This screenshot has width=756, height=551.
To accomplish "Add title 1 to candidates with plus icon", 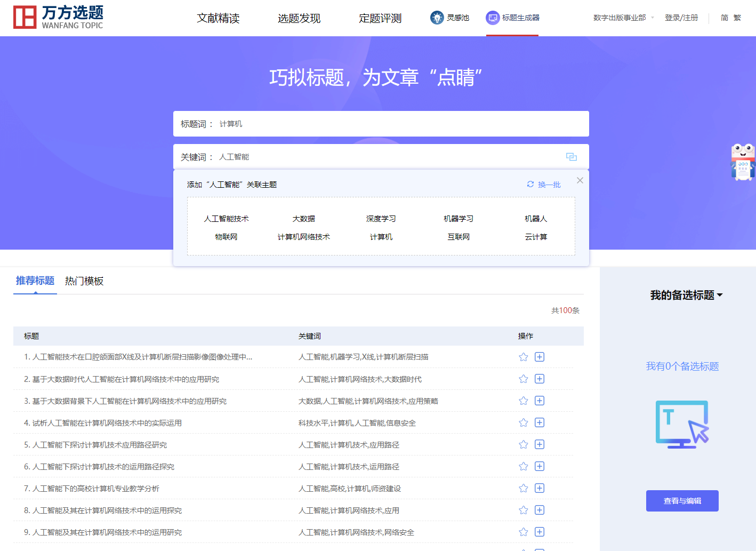I will 540,357.
